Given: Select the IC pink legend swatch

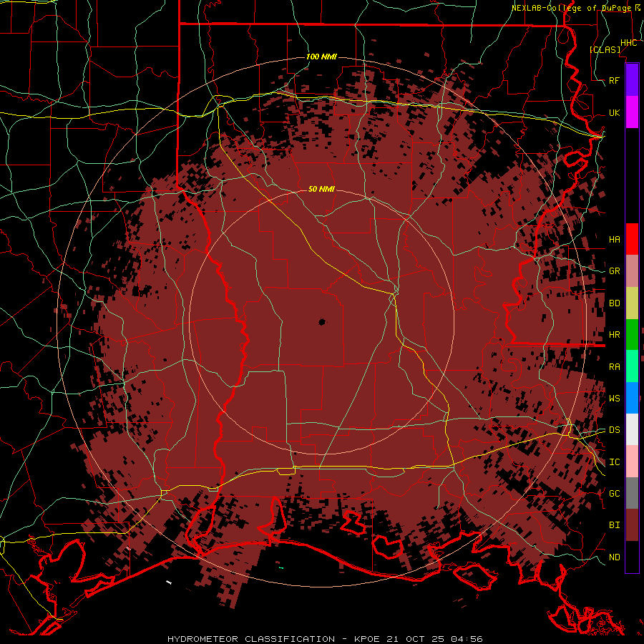Looking at the screenshot, I should pyautogui.click(x=632, y=462).
